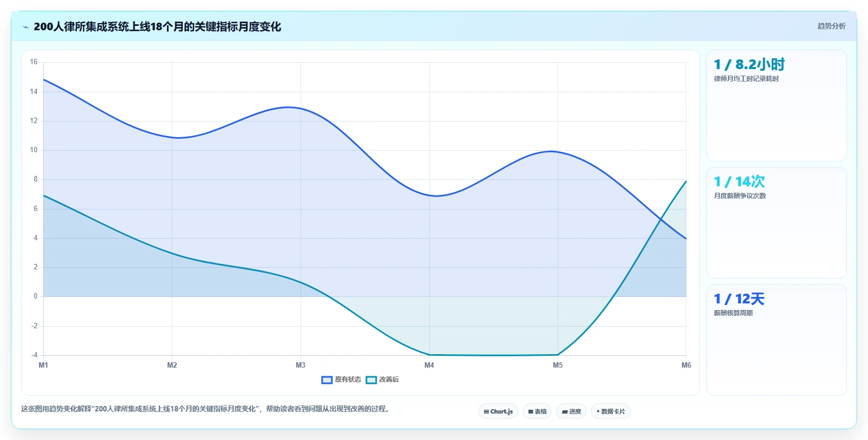Toggle the 改善后 legend swatch
Screen dimensions: 868x440
pos(371,380)
